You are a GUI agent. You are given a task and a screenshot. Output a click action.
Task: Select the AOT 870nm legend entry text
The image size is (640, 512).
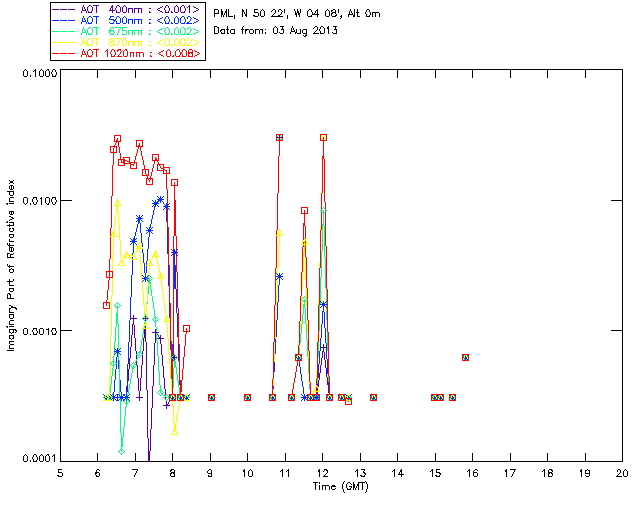[140, 42]
